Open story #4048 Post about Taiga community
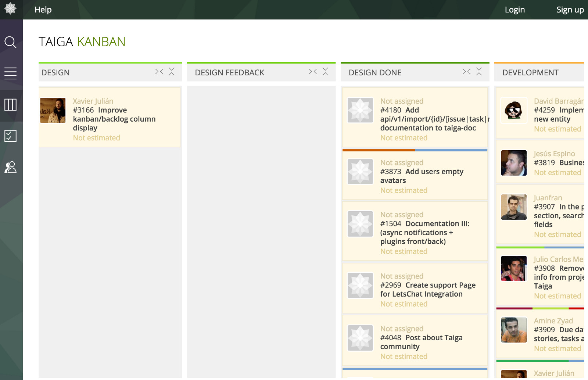Screen dimensions: 588x380 (422, 342)
